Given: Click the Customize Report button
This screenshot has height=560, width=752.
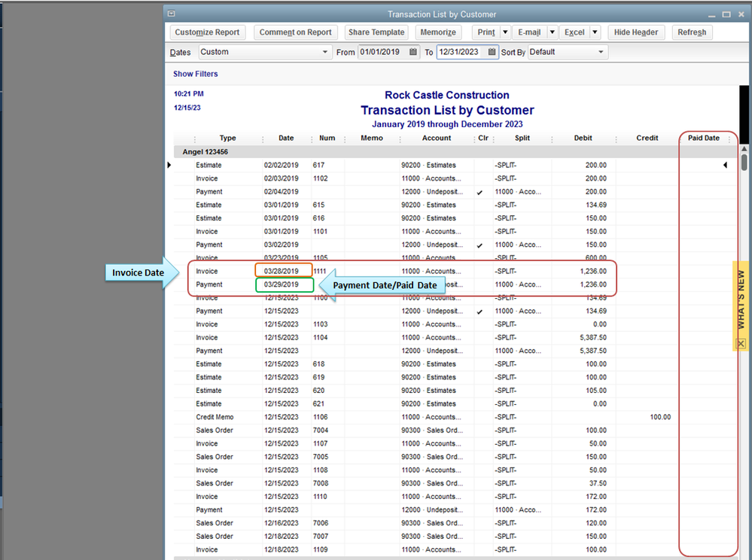Looking at the screenshot, I should pyautogui.click(x=207, y=32).
